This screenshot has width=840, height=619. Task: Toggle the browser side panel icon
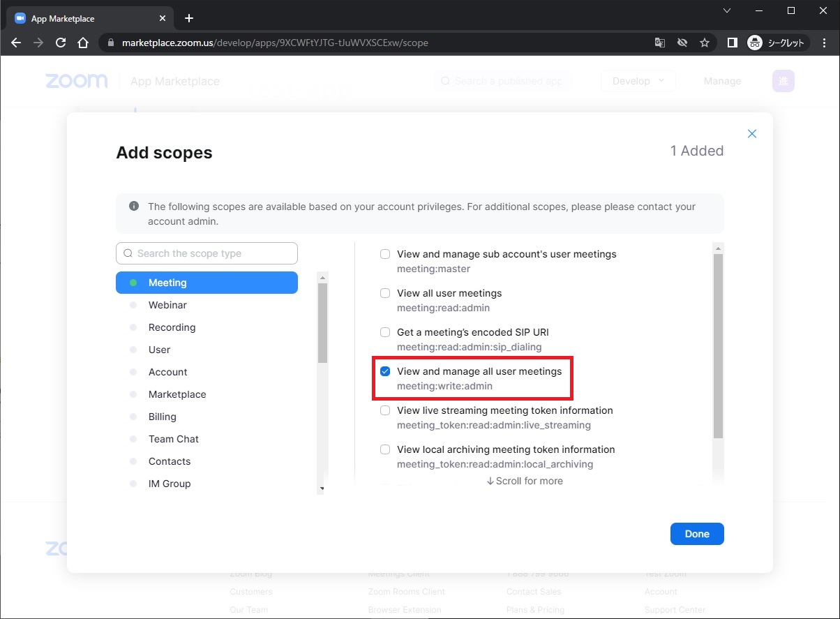point(732,43)
